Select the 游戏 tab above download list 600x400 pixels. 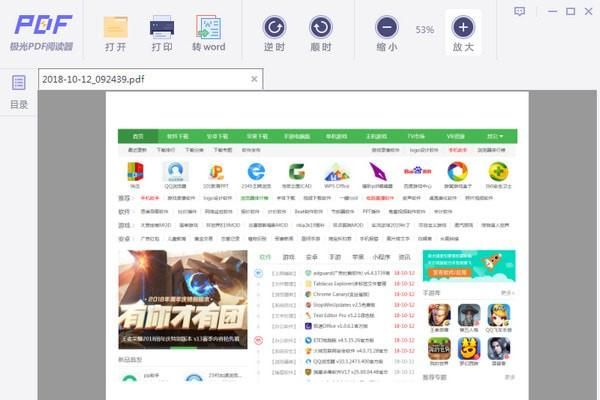[289, 257]
